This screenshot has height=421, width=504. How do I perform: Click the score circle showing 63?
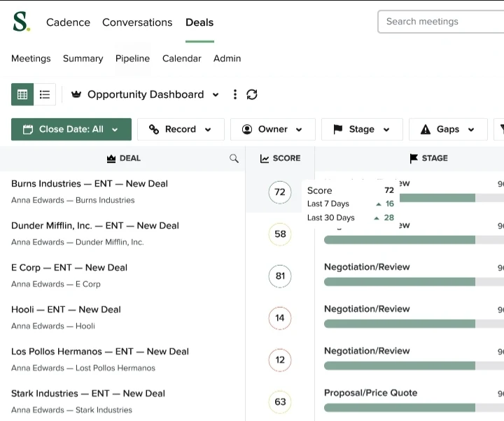tap(280, 401)
